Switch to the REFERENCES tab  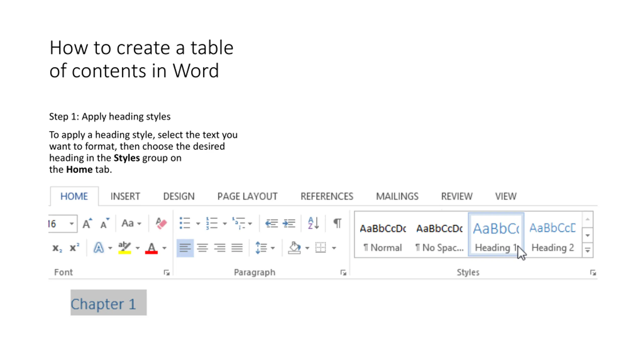click(x=327, y=196)
